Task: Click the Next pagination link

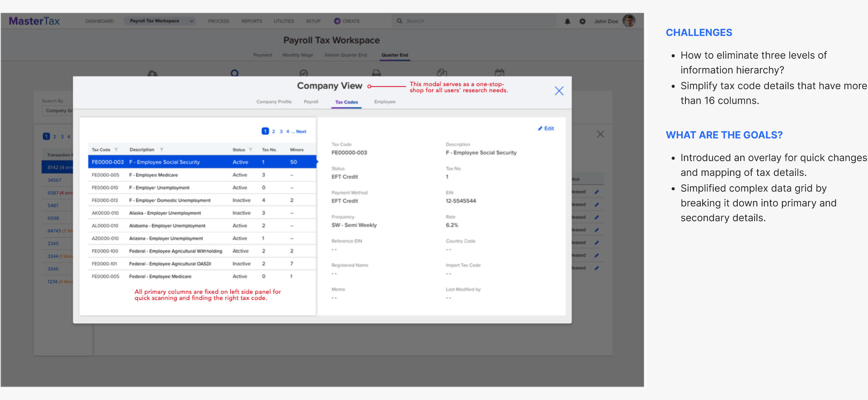Action: [301, 132]
